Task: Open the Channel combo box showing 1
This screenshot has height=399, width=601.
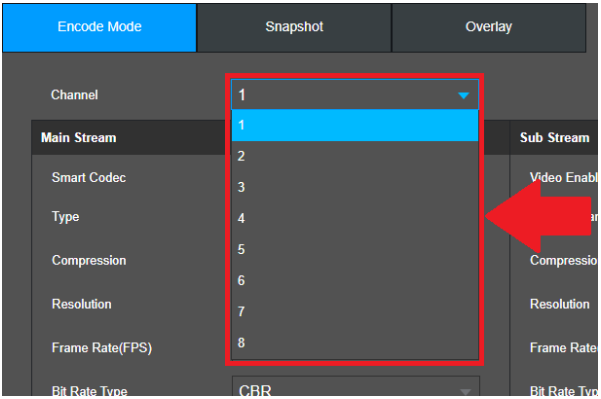Action: [x=355, y=95]
